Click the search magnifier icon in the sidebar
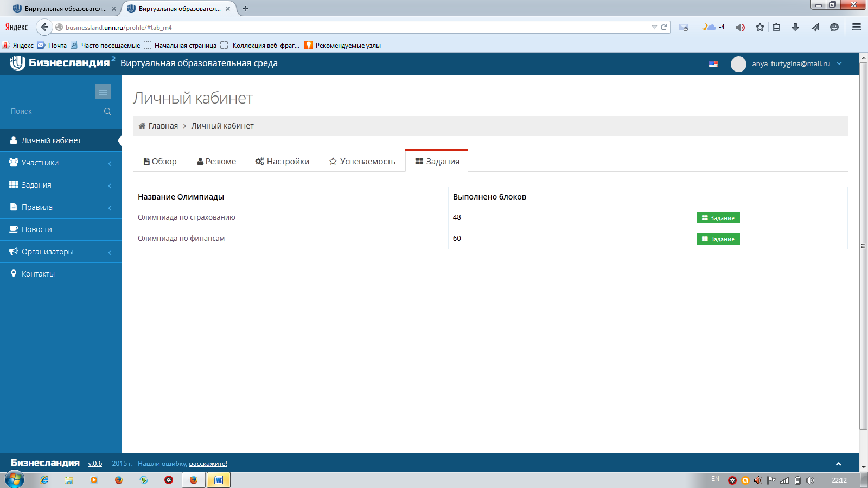The image size is (868, 488). tap(107, 111)
